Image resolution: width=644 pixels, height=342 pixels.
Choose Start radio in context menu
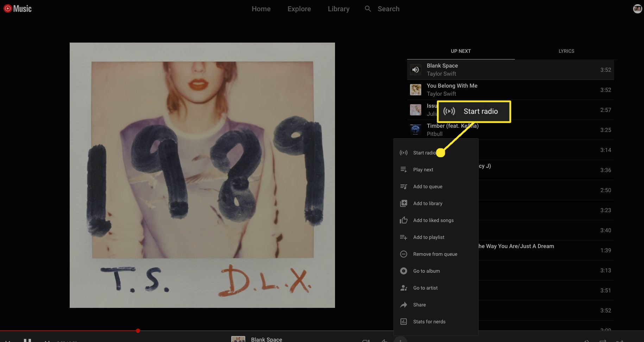point(436,153)
